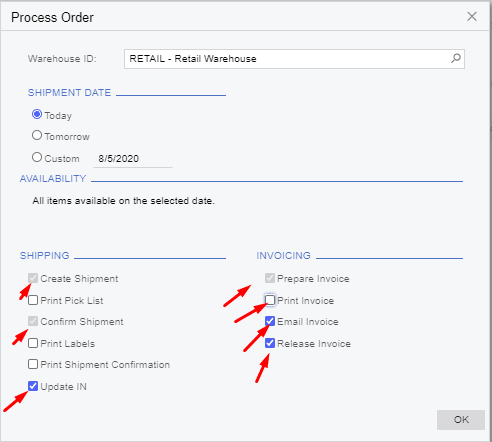This screenshot has width=492, height=442.
Task: Check Print Shipment Confirmation option
Action: [x=33, y=364]
